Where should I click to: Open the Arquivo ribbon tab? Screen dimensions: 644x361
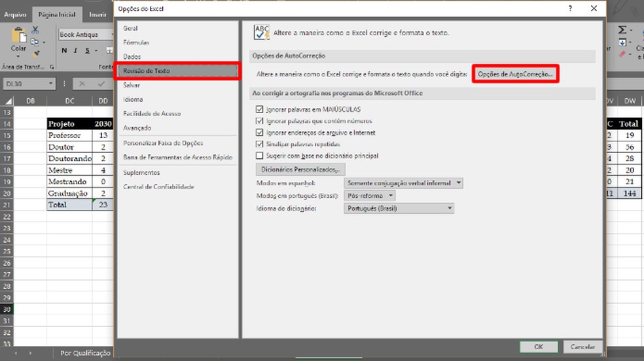pyautogui.click(x=15, y=14)
